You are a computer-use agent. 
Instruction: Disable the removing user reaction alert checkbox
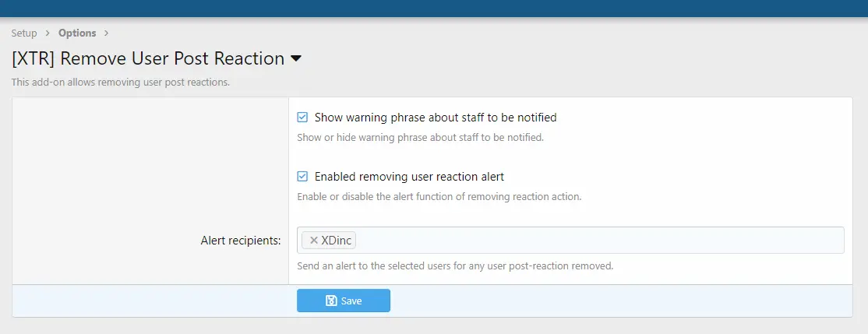click(x=302, y=177)
